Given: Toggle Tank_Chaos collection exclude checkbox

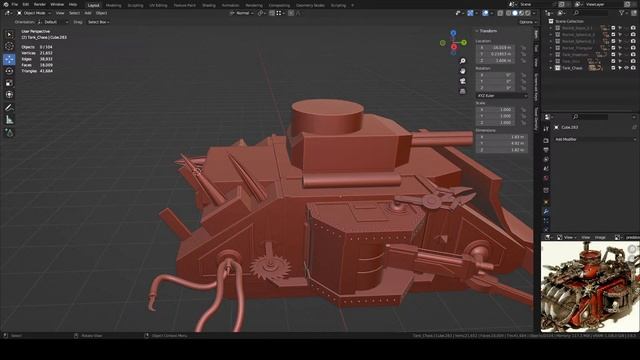Looking at the screenshot, I should tap(613, 68).
